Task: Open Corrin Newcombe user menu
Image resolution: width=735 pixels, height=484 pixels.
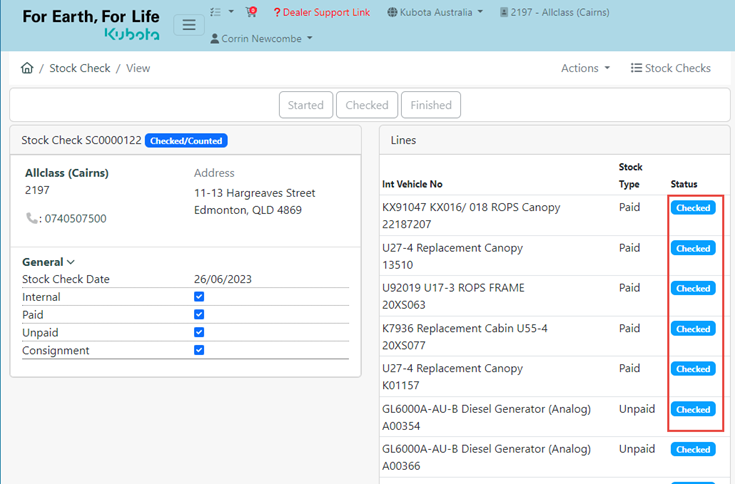Action: pyautogui.click(x=261, y=38)
